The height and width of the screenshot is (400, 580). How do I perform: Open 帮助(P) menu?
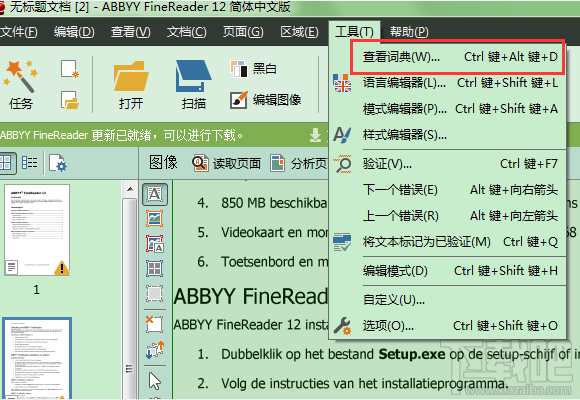(409, 32)
